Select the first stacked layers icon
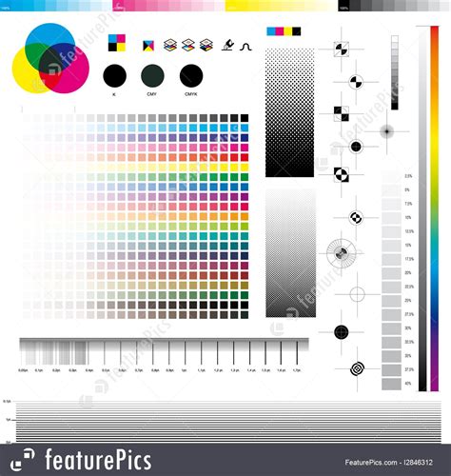 (x=170, y=45)
